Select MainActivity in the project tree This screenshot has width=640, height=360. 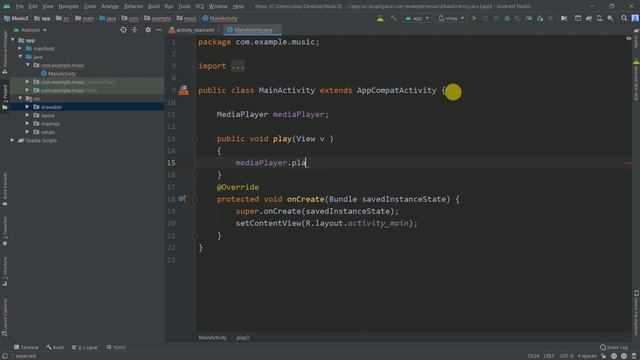pos(62,73)
